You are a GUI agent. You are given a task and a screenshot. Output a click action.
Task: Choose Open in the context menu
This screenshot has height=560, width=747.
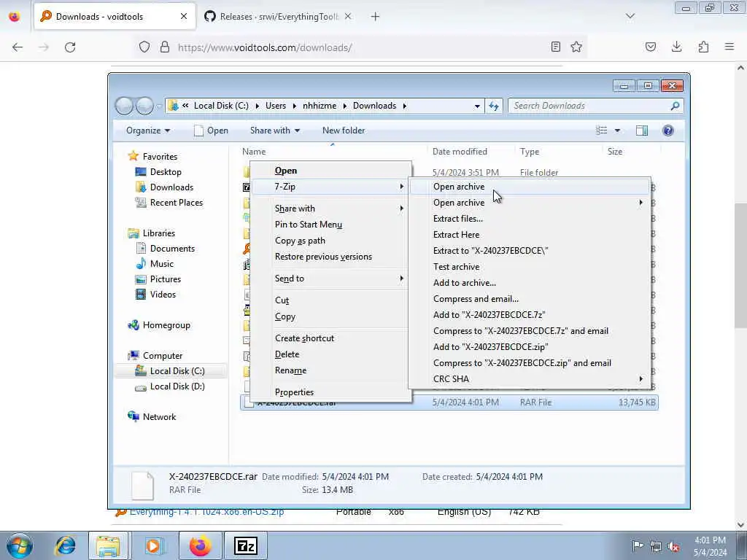330,171
